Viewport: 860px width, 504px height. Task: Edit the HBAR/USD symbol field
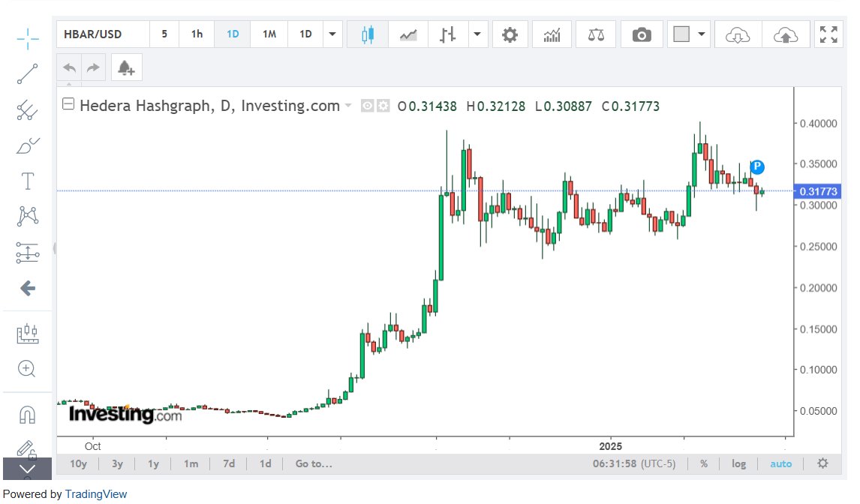coord(103,34)
